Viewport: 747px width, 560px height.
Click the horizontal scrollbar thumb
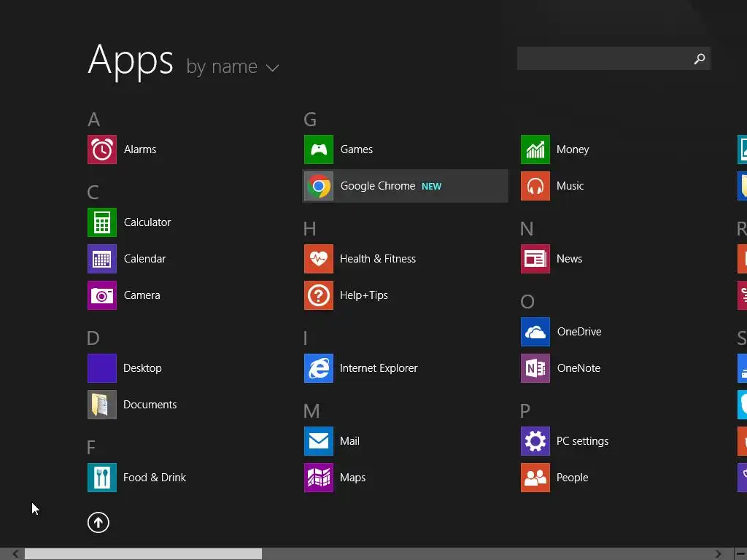(144, 554)
